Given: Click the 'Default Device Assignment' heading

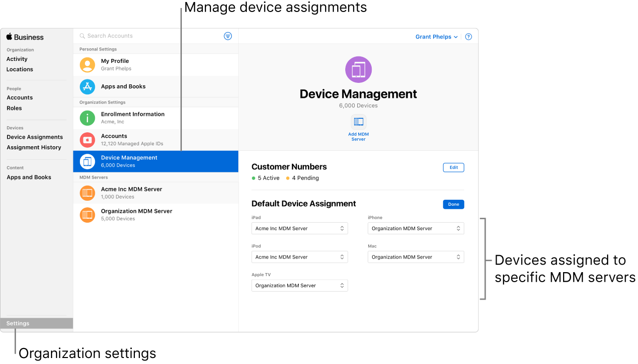Looking at the screenshot, I should click(304, 204).
